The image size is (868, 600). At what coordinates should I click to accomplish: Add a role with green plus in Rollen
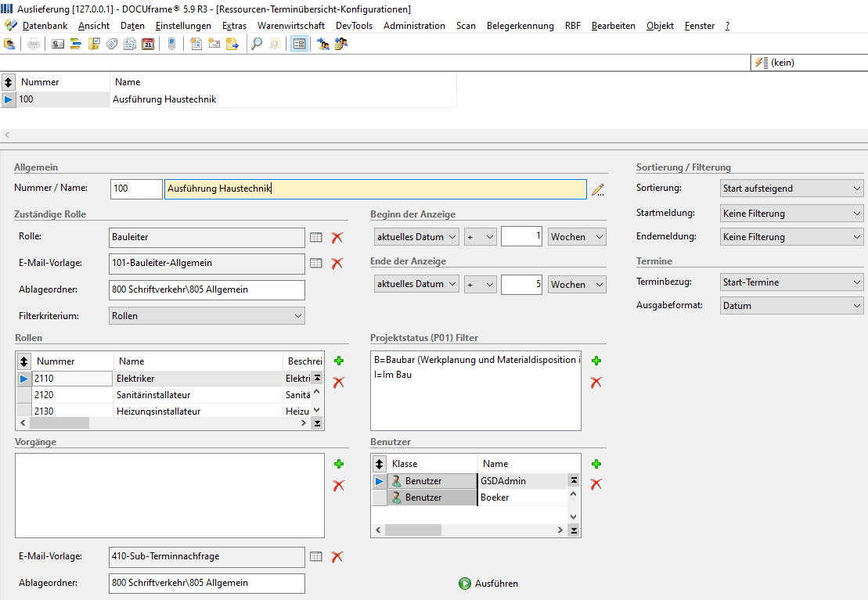coord(340,361)
